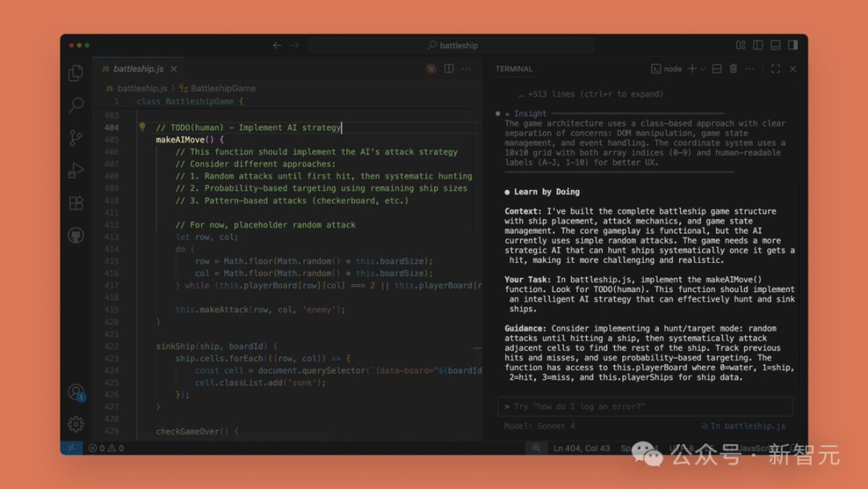The image size is (868, 489).
Task: Click the 'let row, col;' line
Action: point(207,236)
